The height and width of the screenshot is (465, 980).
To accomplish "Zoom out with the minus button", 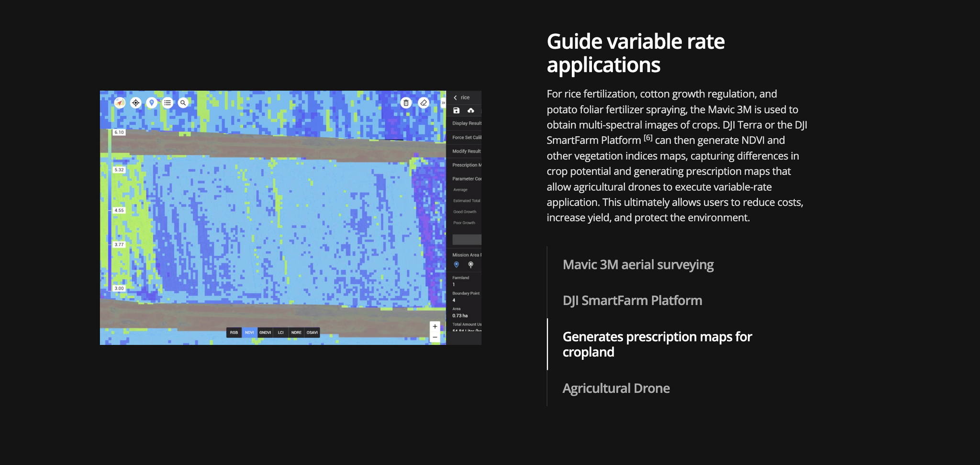I will 435,337.
